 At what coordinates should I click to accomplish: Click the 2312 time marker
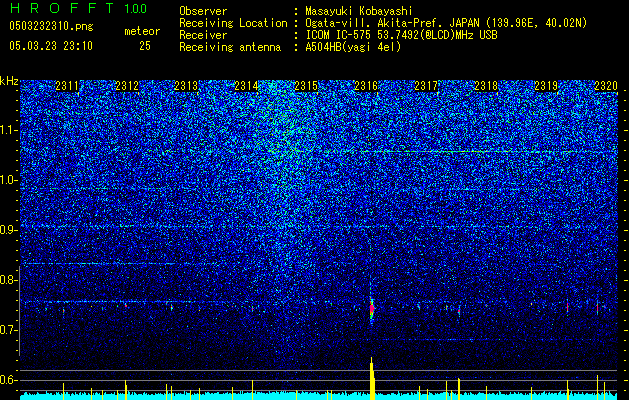pos(127,86)
